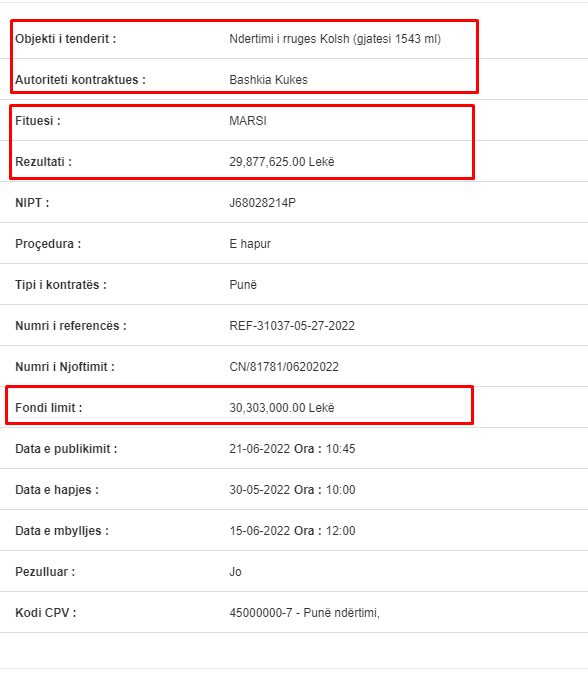Click notification number CN/81781/06202022

(284, 367)
